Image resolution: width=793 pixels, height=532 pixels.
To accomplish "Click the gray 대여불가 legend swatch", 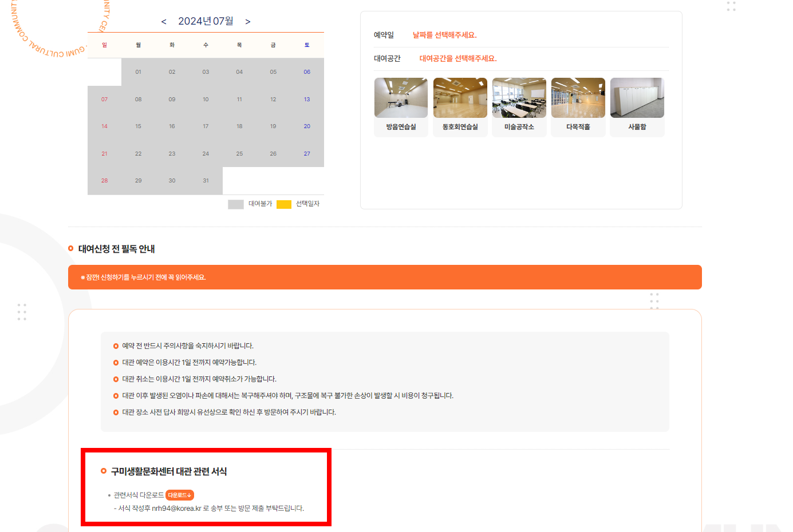I will (236, 204).
